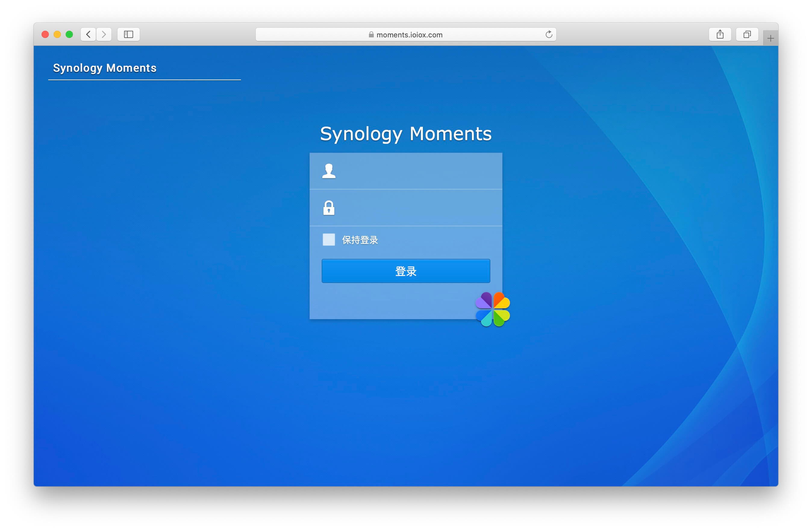Click the colorful Moments flower logo

493,309
